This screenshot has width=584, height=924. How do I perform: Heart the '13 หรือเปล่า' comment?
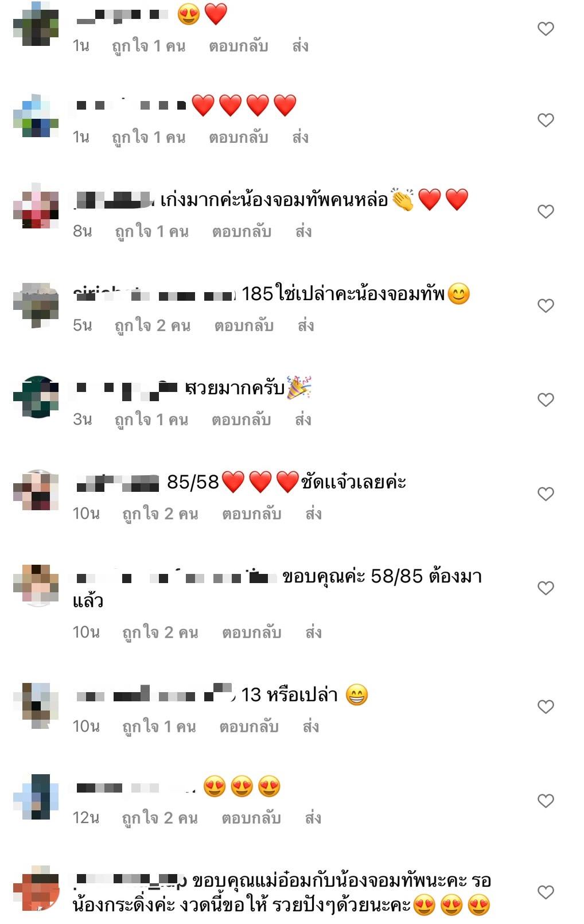coord(546,706)
